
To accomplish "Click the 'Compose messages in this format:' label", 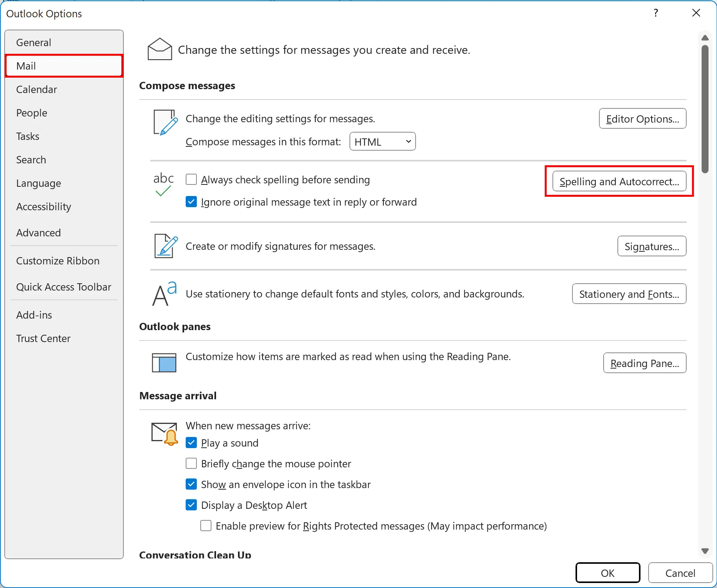I will (x=263, y=141).
